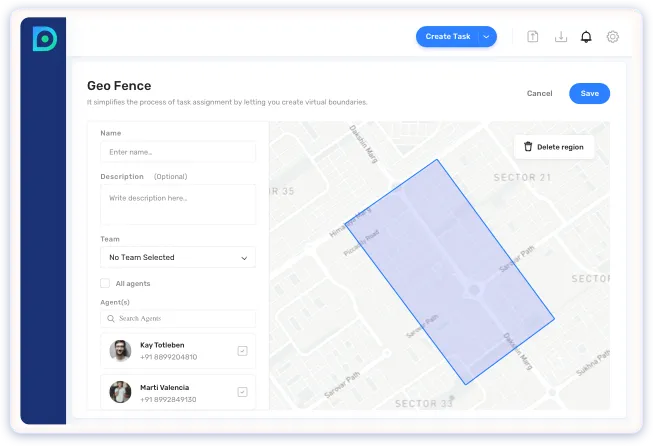Click the Cancel link
The width and height of the screenshot is (653, 446).
pos(539,93)
